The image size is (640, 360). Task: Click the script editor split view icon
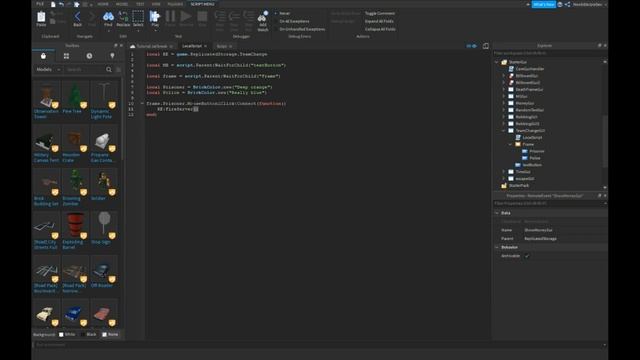(x=486, y=46)
